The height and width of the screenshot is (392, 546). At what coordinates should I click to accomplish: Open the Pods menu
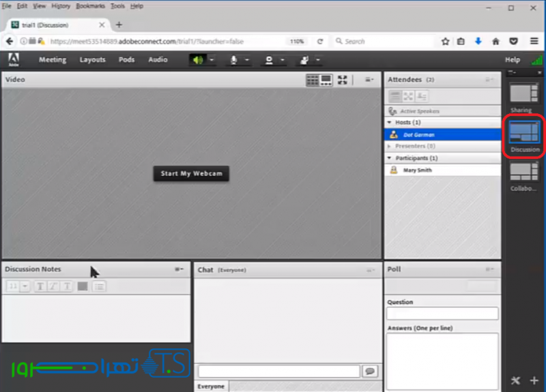click(x=126, y=60)
